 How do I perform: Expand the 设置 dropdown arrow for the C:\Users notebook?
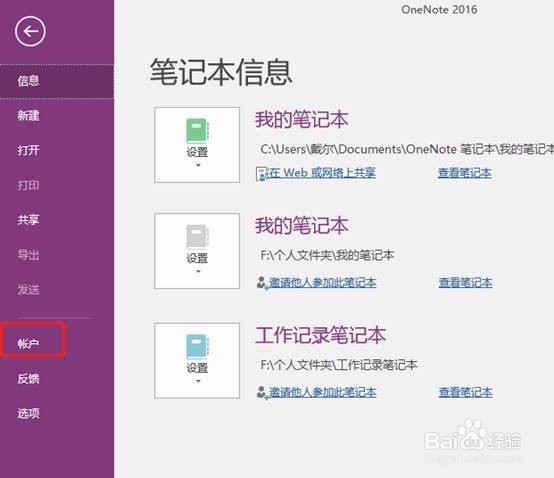pos(198,165)
